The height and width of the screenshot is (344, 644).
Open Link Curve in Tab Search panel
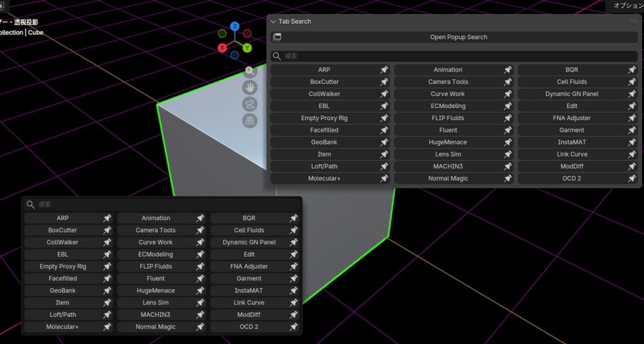tap(572, 154)
